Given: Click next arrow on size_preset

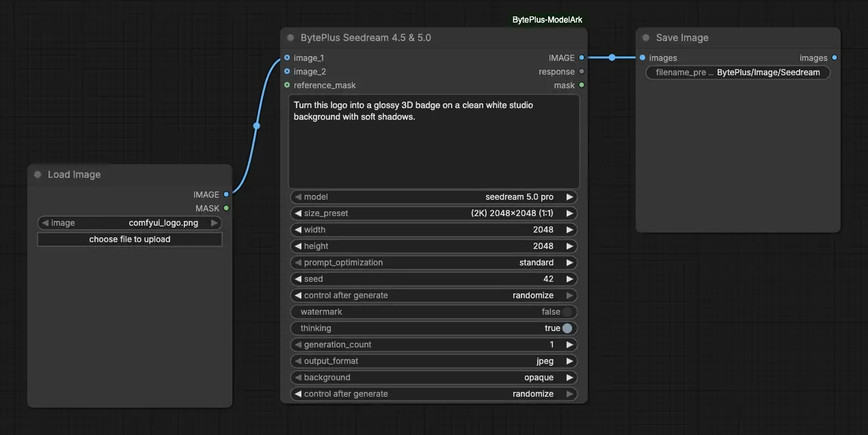Looking at the screenshot, I should click(x=569, y=213).
